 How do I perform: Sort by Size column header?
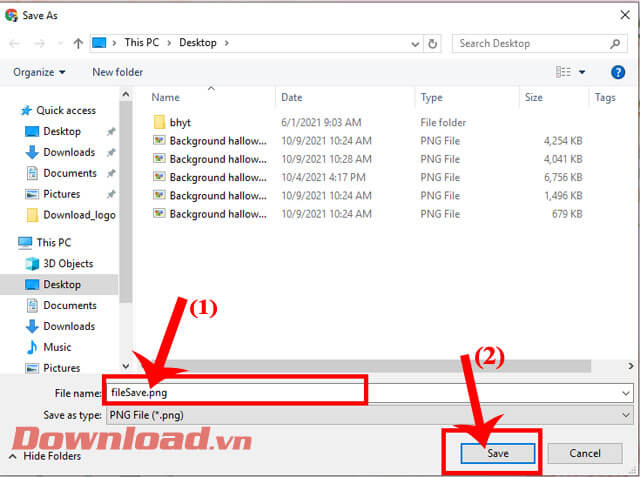(x=533, y=98)
